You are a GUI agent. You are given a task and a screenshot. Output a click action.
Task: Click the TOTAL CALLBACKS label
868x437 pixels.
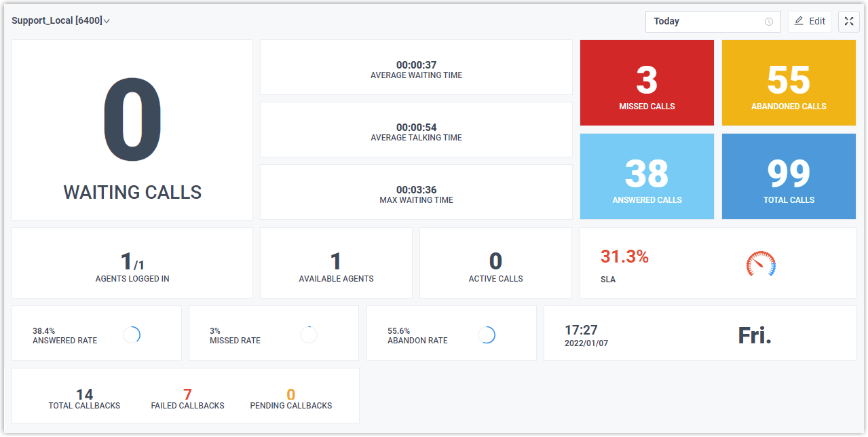pyautogui.click(x=84, y=406)
